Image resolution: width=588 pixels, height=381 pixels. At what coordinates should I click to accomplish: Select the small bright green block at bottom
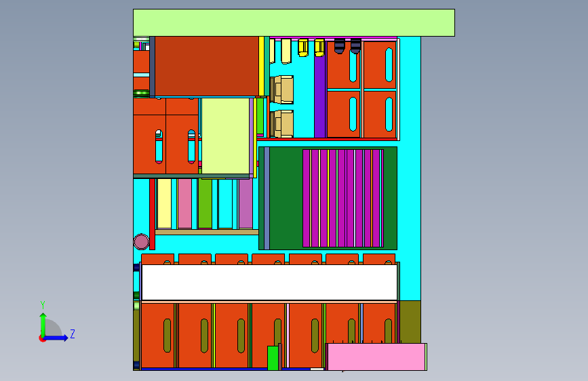(273, 358)
